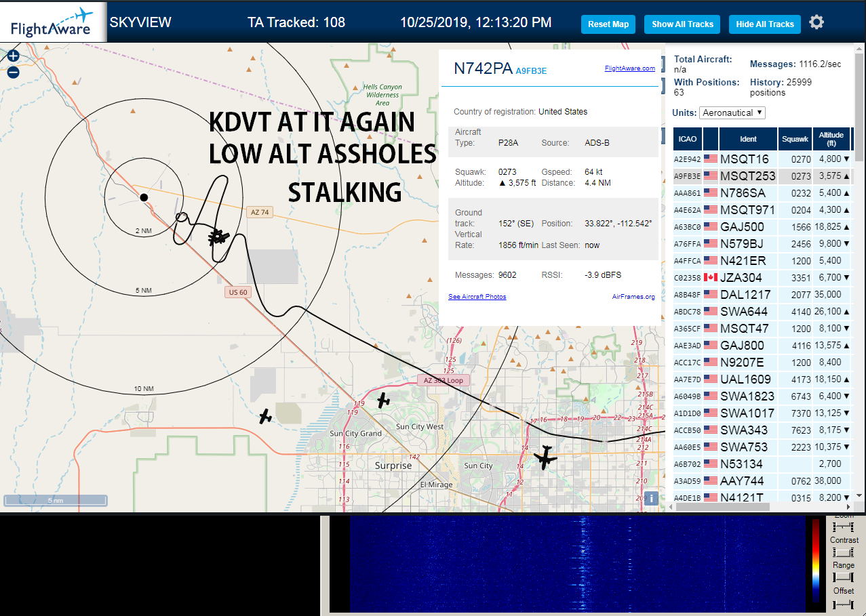The image size is (866, 616).
Task: Zoom in the map with plus icon
Action: [13, 56]
